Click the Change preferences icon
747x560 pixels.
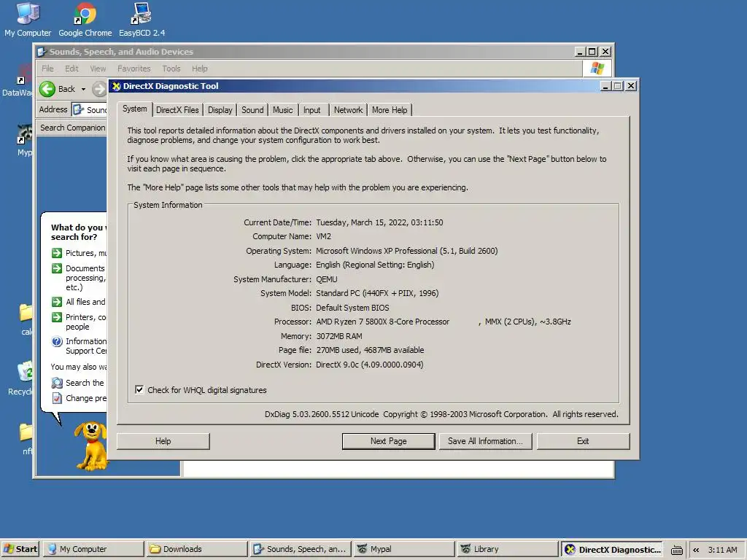pyautogui.click(x=57, y=398)
